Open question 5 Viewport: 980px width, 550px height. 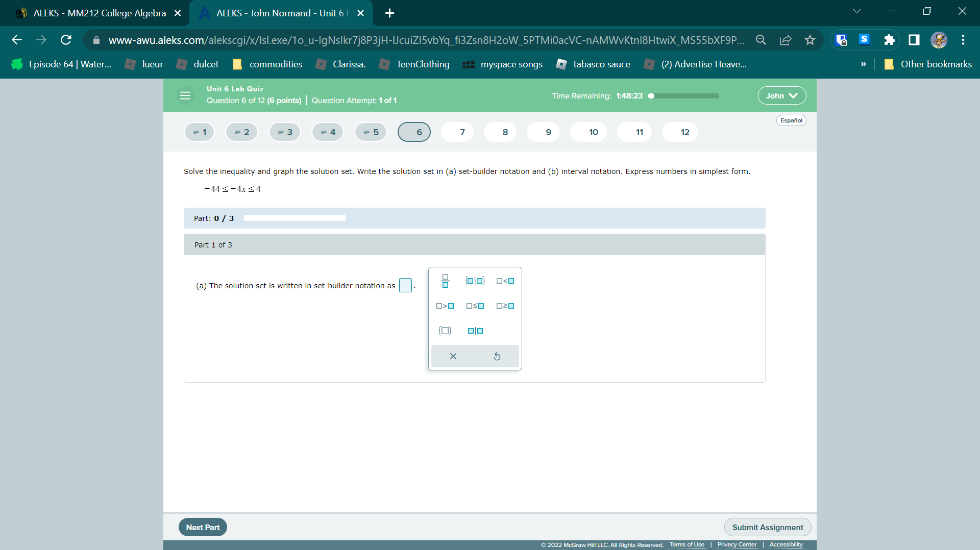371,132
